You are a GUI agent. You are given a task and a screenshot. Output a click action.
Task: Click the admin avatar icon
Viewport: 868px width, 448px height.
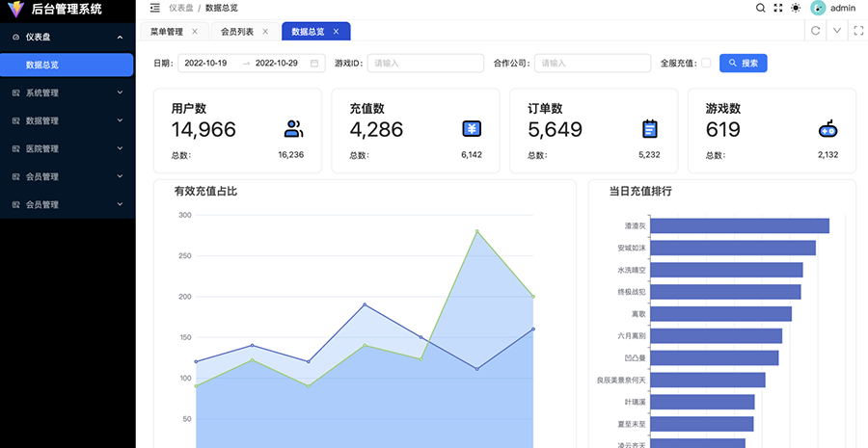click(x=818, y=8)
